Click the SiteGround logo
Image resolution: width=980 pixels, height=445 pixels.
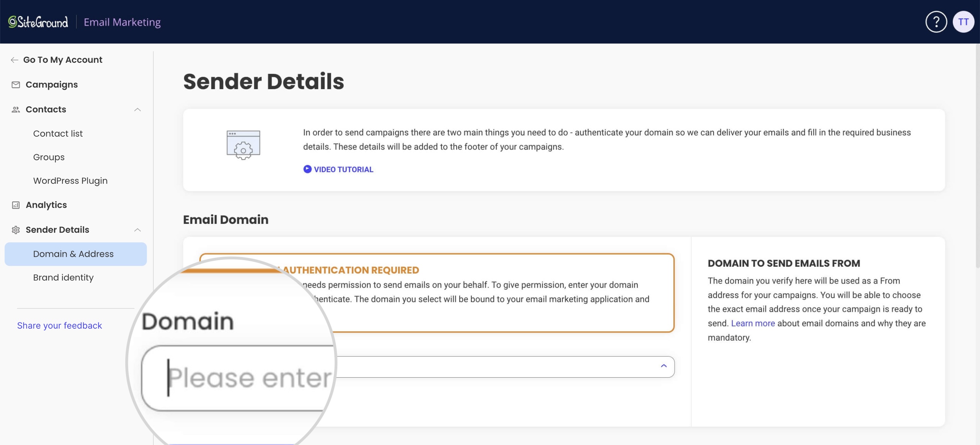(38, 22)
